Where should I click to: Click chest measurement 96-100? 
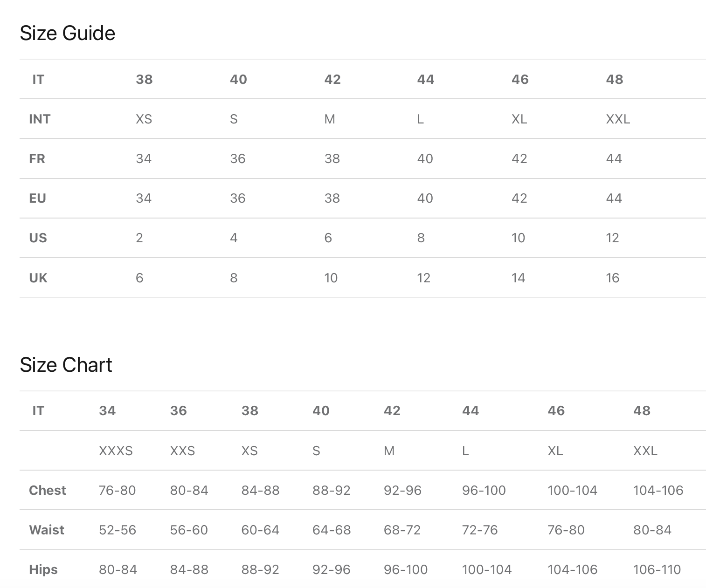pos(484,491)
